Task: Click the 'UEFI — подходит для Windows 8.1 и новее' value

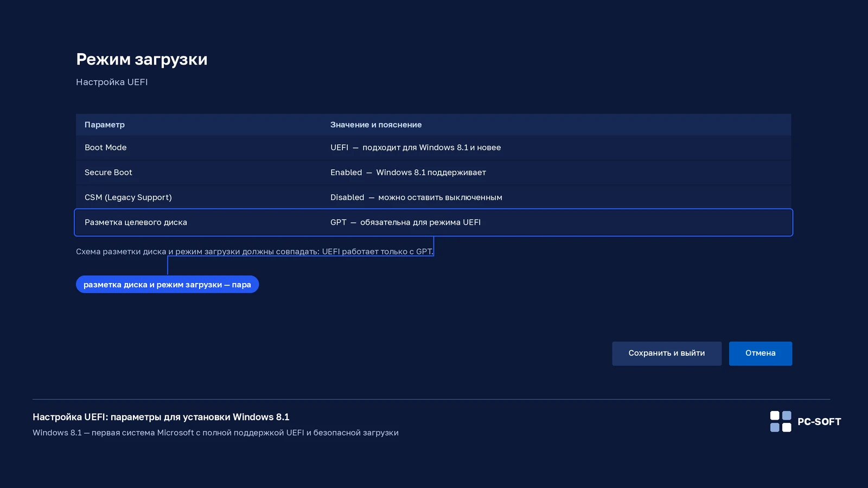Action: 416,147
